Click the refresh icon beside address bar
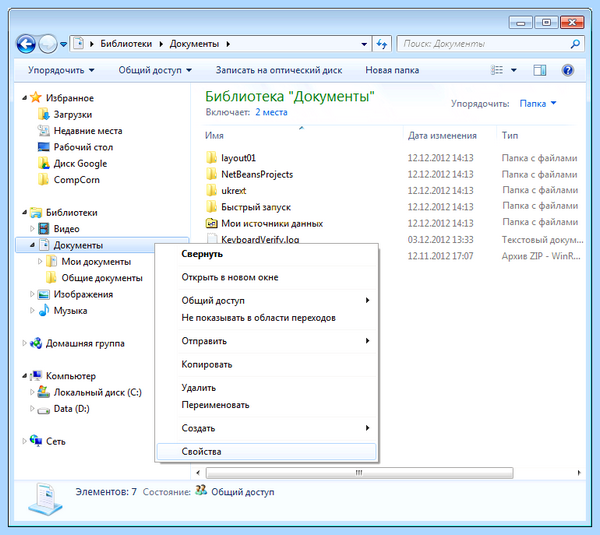The image size is (600, 535). 382,44
